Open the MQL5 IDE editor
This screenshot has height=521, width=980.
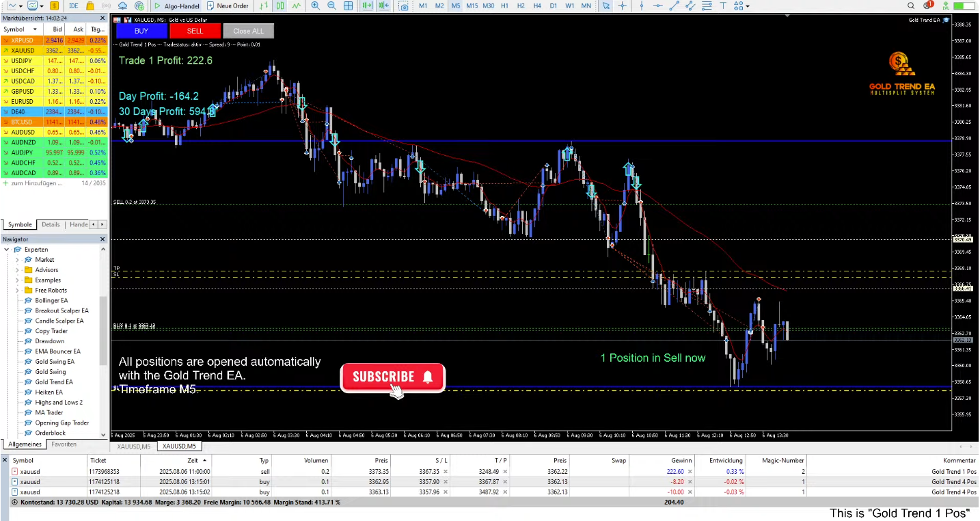point(73,5)
